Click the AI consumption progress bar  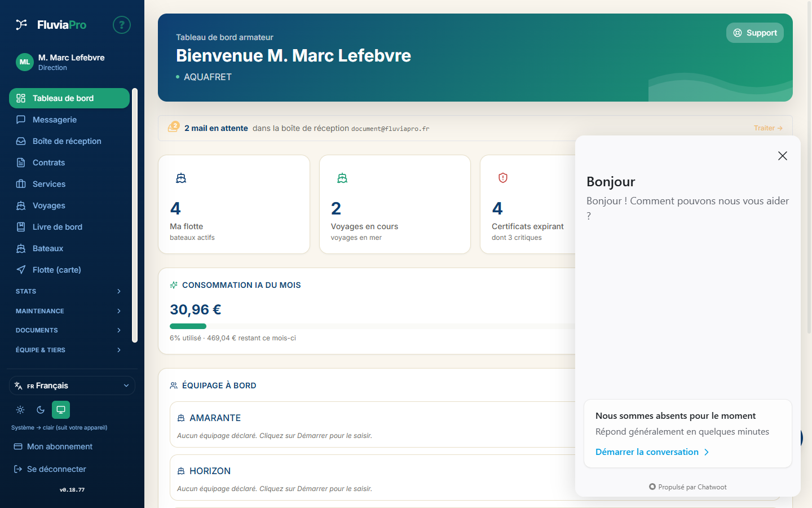click(372, 326)
